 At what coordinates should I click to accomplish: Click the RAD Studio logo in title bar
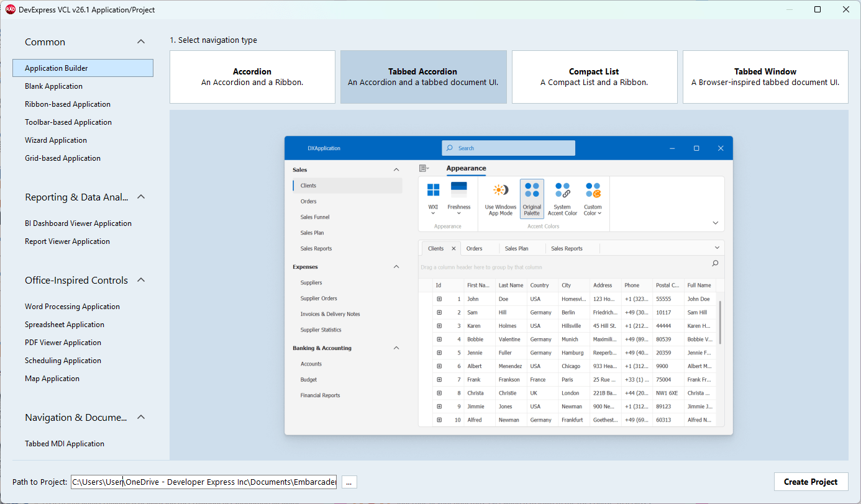[11, 9]
